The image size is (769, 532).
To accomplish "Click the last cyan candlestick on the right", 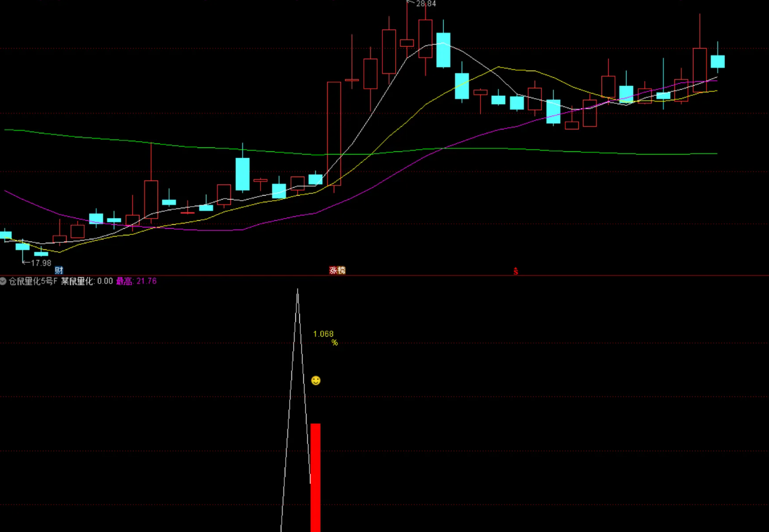I will point(717,61).
